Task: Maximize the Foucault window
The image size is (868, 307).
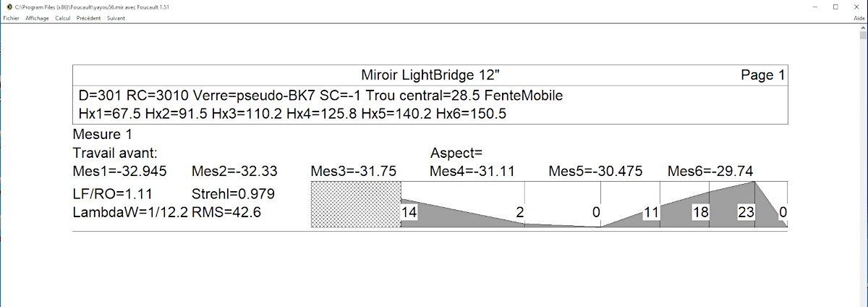Action: click(x=835, y=7)
